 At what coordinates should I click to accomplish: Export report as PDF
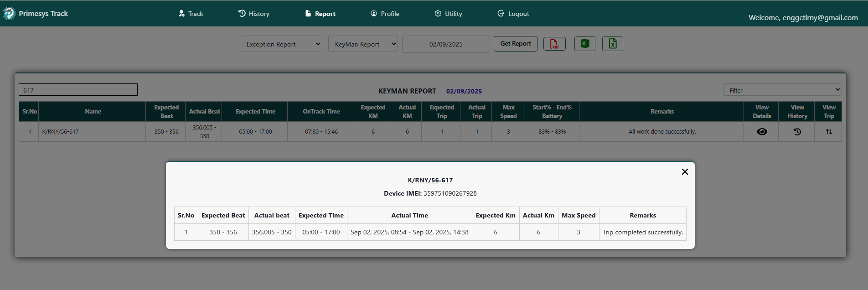pyautogui.click(x=554, y=44)
